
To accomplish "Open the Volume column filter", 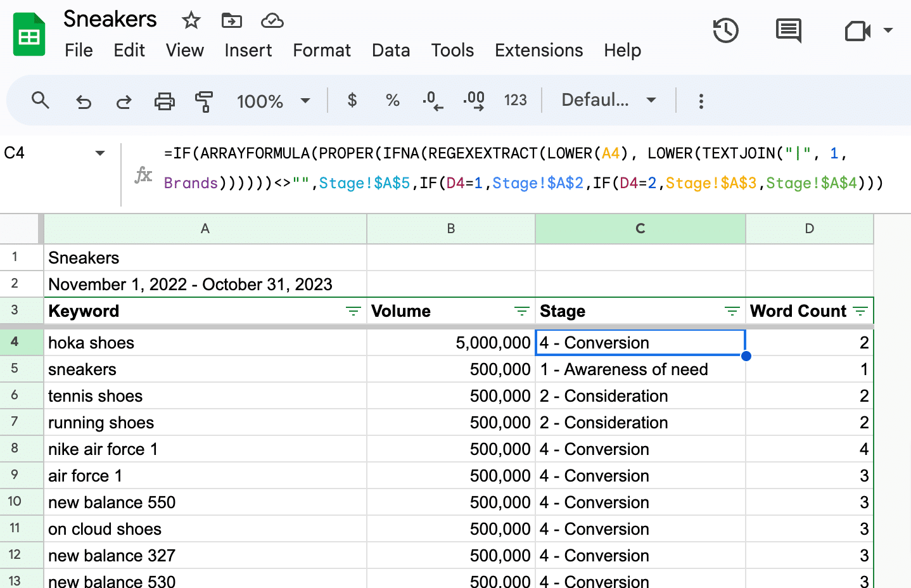I will click(x=521, y=311).
